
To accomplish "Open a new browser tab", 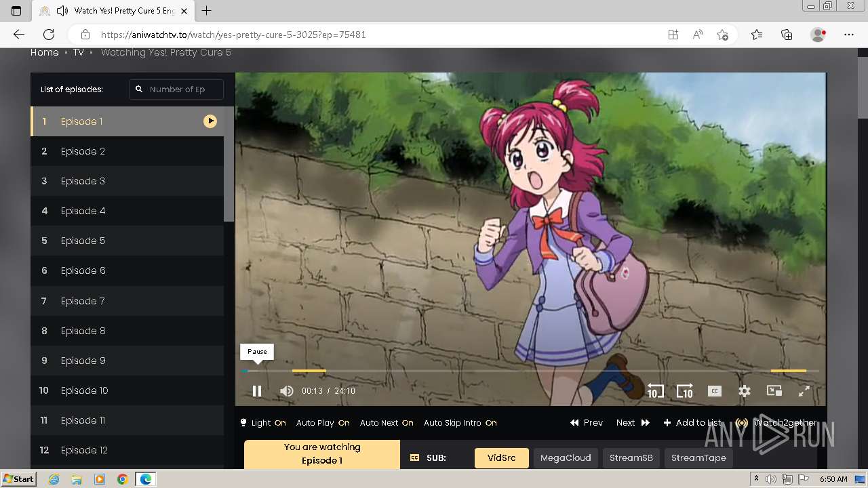I will pyautogui.click(x=207, y=11).
